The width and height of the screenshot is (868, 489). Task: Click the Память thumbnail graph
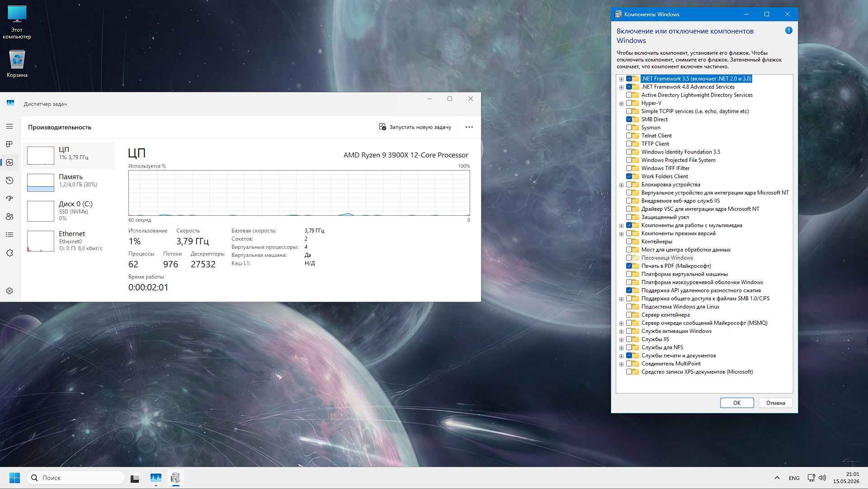(x=41, y=183)
